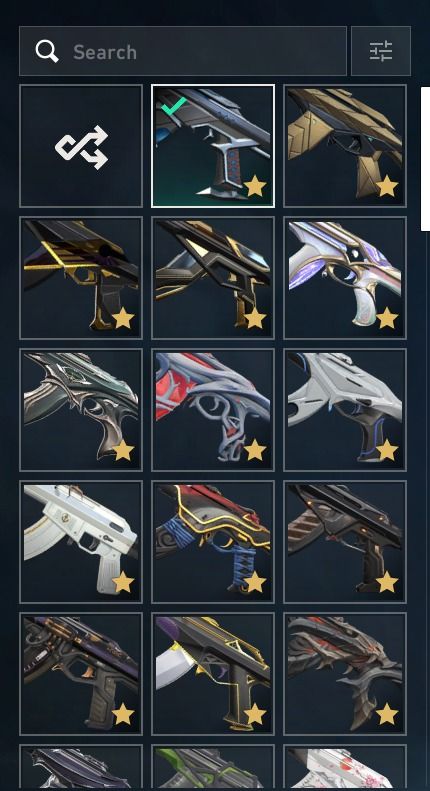Image resolution: width=430 pixels, height=791 pixels.
Task: Toggle favorite star on red dragon skin
Action: (x=254, y=450)
